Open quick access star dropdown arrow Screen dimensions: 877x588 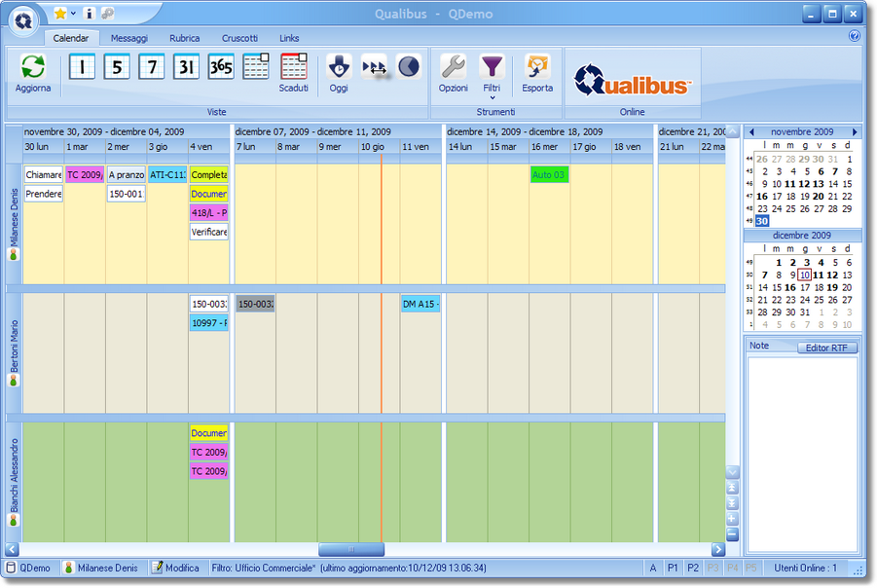[73, 14]
